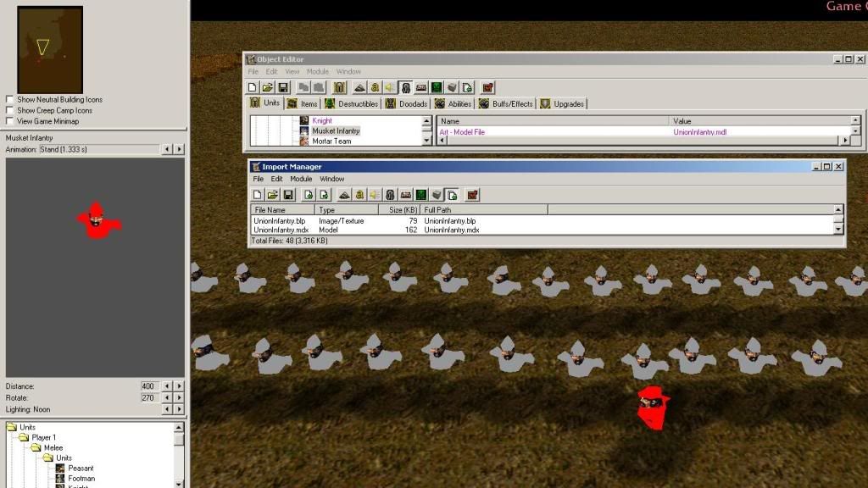Switch to Buffs/Effects tab
Image resolution: width=868 pixels, height=488 pixels.
[506, 104]
